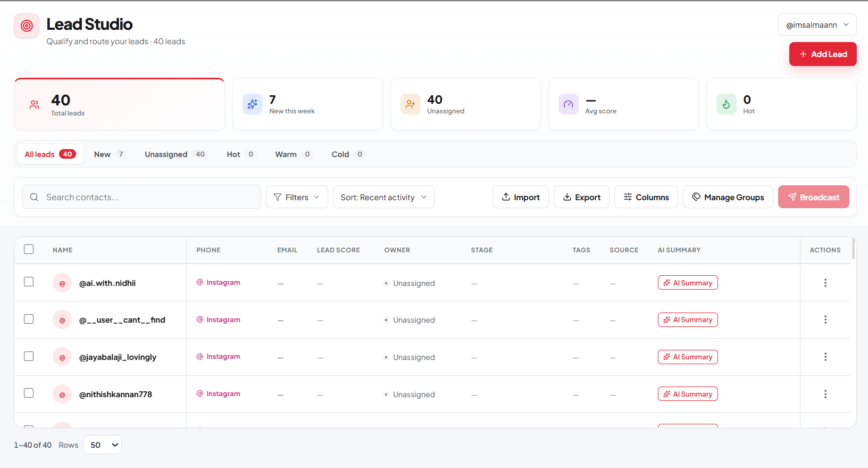
Task: Select the Hot tab
Action: coord(241,154)
